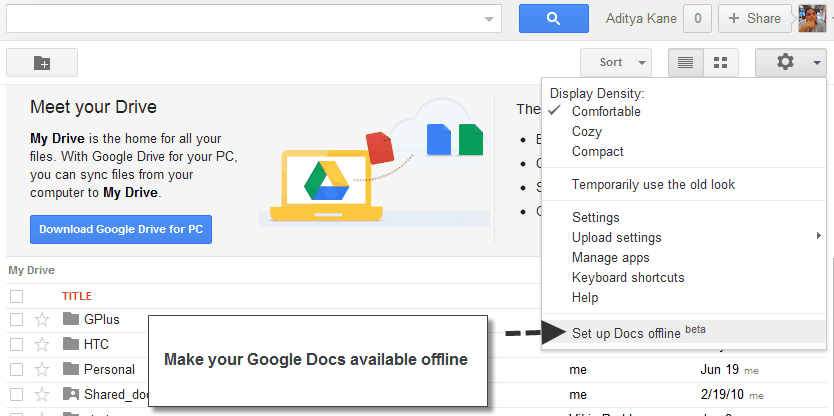Click the GPlus folder icon
Screen dimensions: 834x416
pyautogui.click(x=71, y=319)
